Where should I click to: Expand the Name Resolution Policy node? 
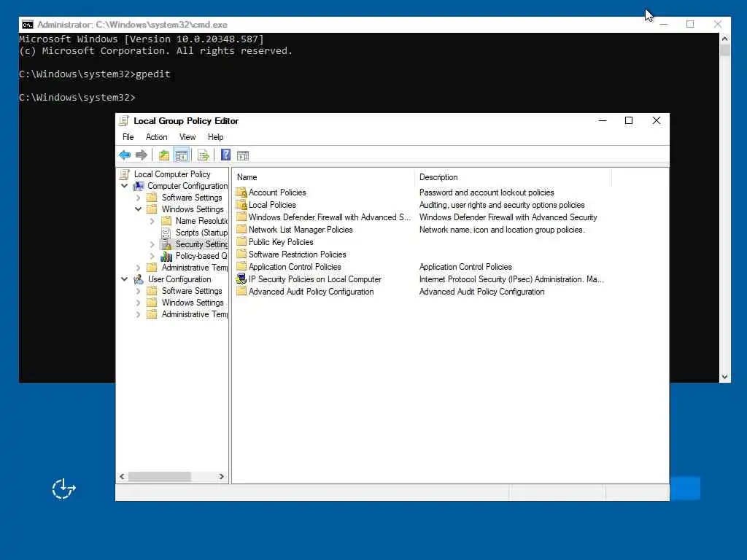(x=152, y=221)
